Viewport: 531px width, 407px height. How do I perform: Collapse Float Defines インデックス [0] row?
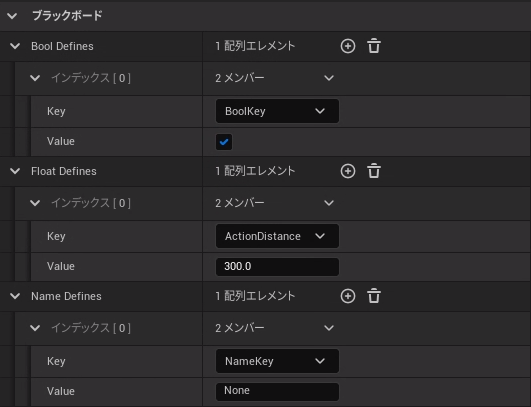pyautogui.click(x=35, y=203)
